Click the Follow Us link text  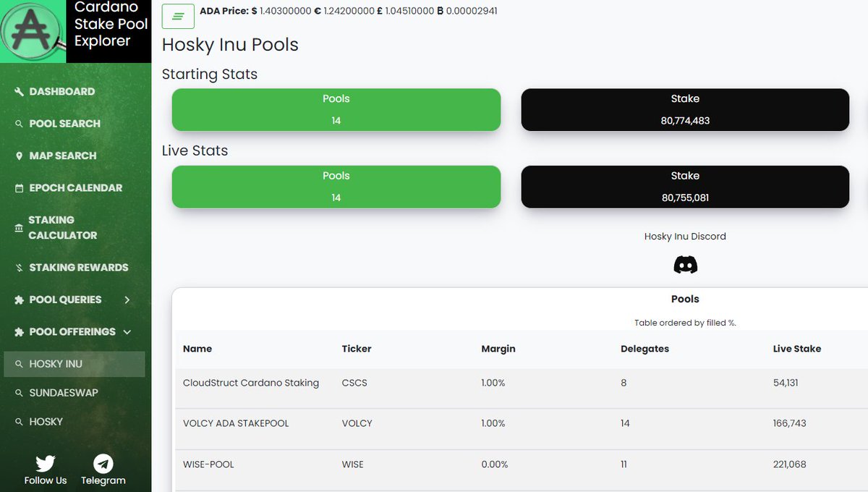(x=46, y=480)
